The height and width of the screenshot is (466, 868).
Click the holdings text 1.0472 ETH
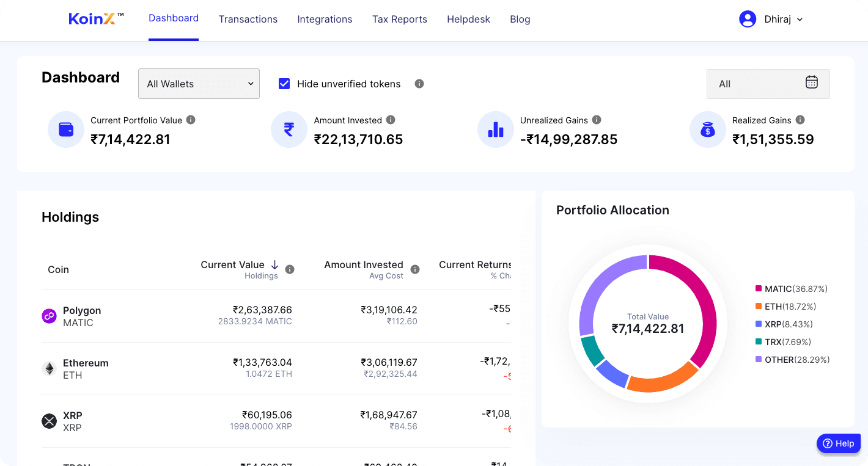coord(269,374)
